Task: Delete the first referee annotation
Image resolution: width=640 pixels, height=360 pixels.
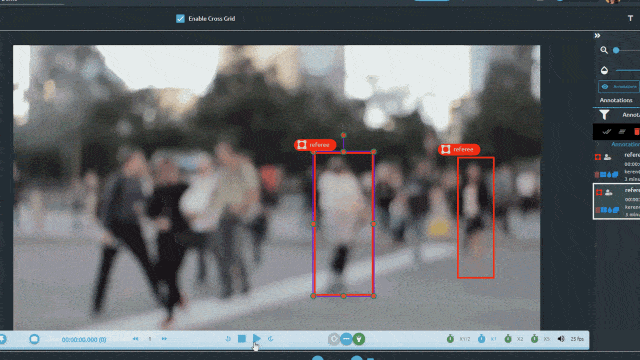Action: click(597, 175)
